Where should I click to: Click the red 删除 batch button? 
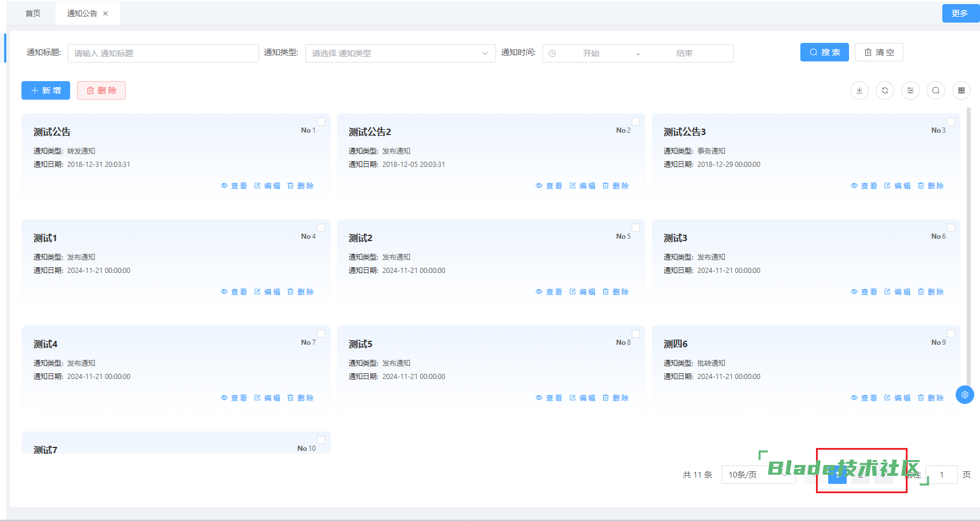(x=101, y=90)
